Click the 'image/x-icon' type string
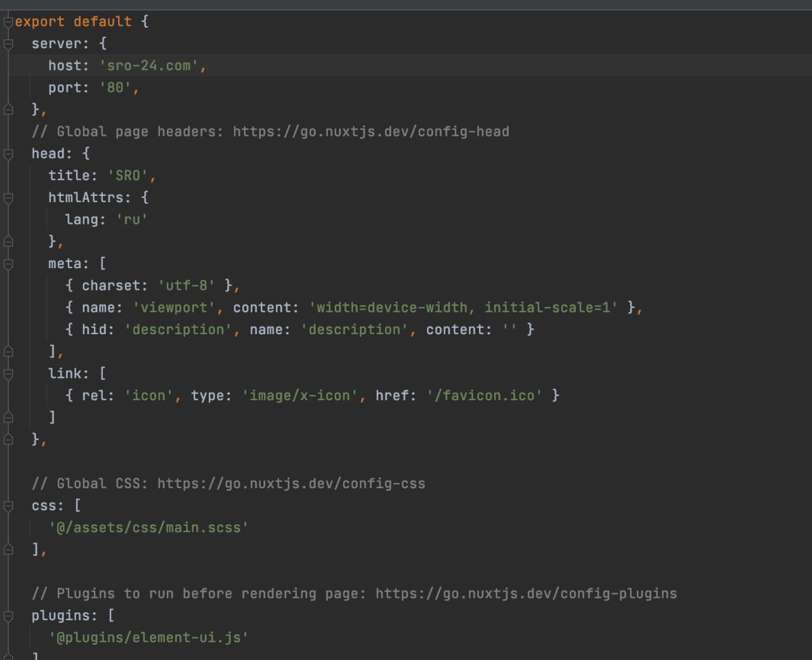812x660 pixels. click(299, 396)
